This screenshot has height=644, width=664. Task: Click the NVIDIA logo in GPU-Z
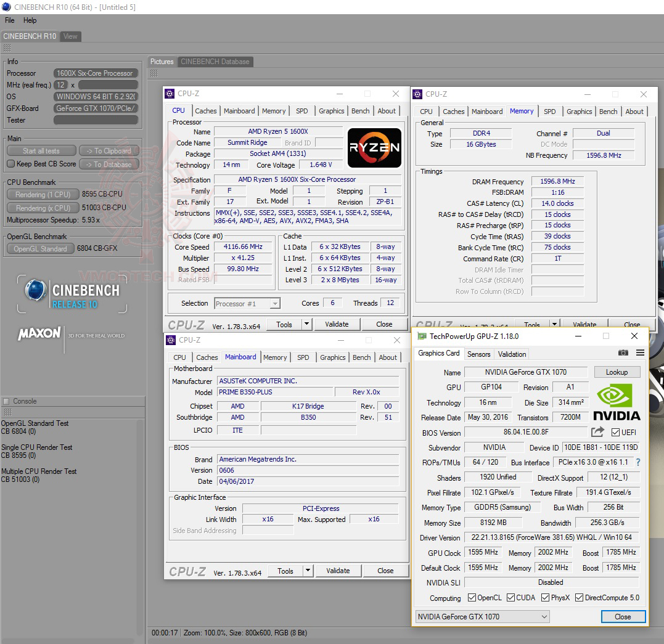click(x=616, y=401)
